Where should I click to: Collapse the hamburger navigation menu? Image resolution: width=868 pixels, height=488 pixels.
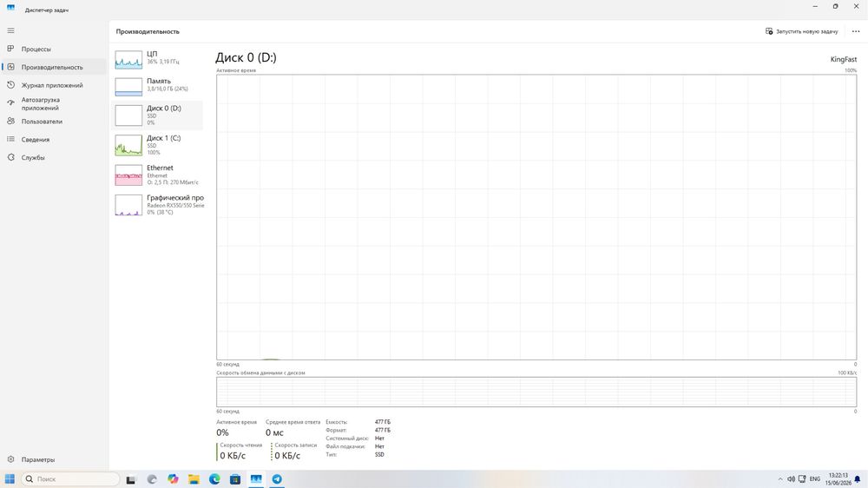tap(10, 30)
